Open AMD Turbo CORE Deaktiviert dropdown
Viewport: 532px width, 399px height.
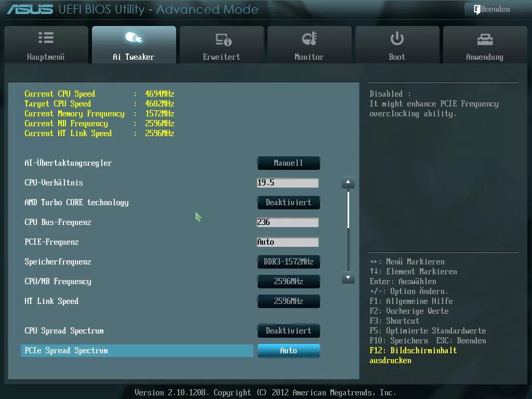(288, 203)
